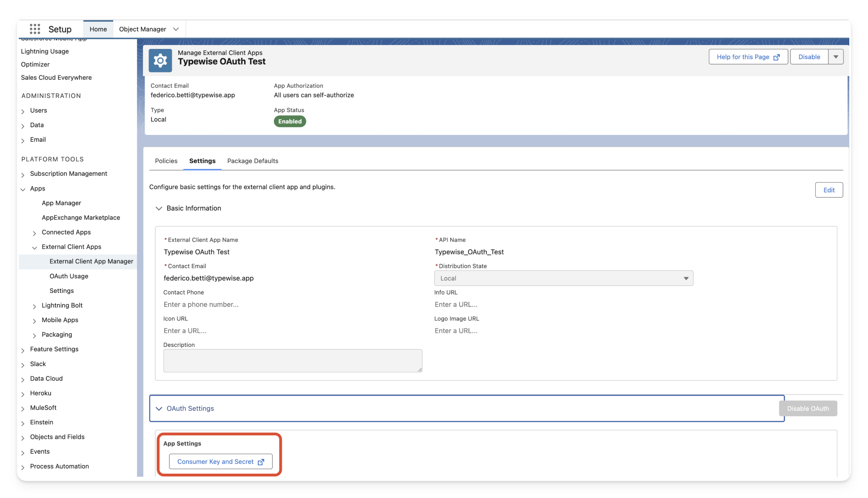Click the Description text area
The width and height of the screenshot is (868, 498).
coord(293,361)
